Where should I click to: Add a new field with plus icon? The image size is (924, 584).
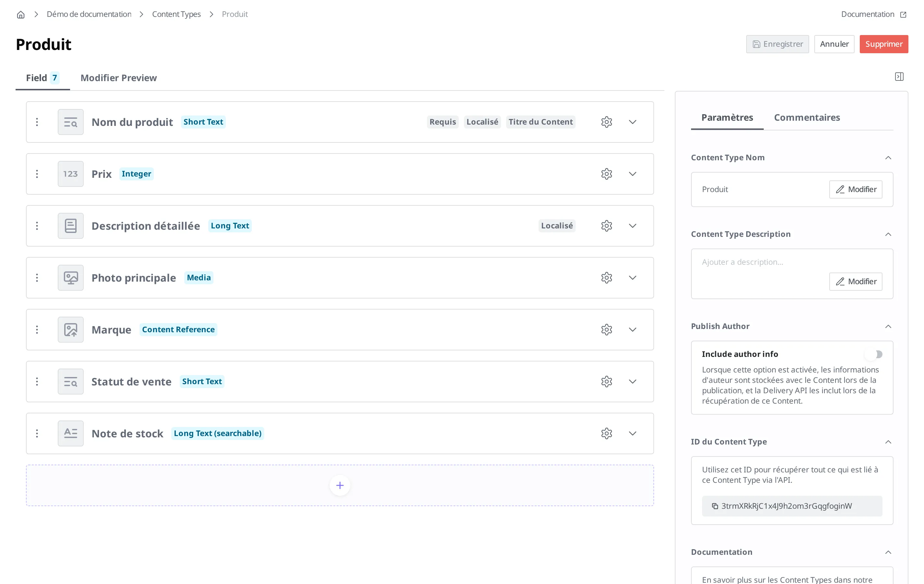click(340, 485)
